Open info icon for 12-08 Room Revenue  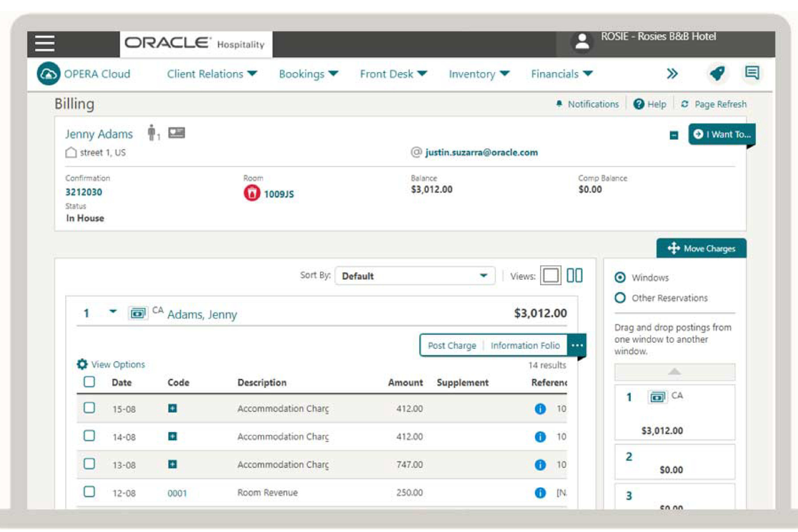[540, 493]
